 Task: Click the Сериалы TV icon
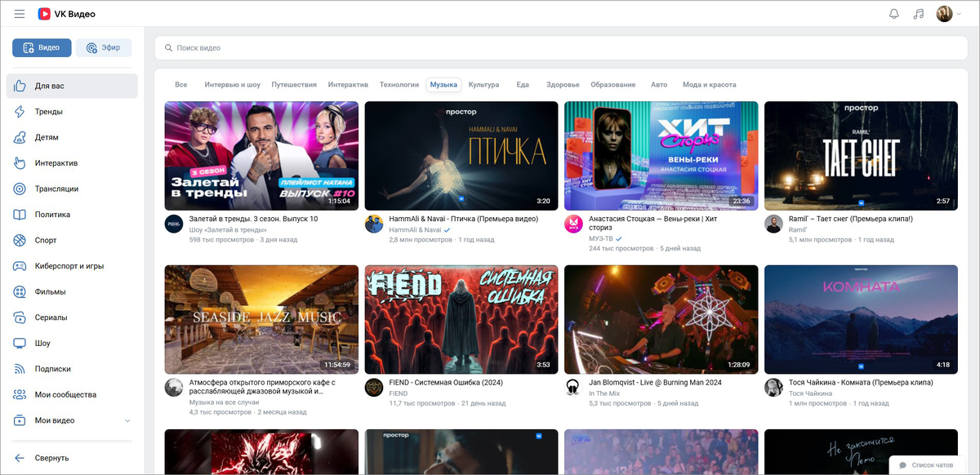[20, 317]
